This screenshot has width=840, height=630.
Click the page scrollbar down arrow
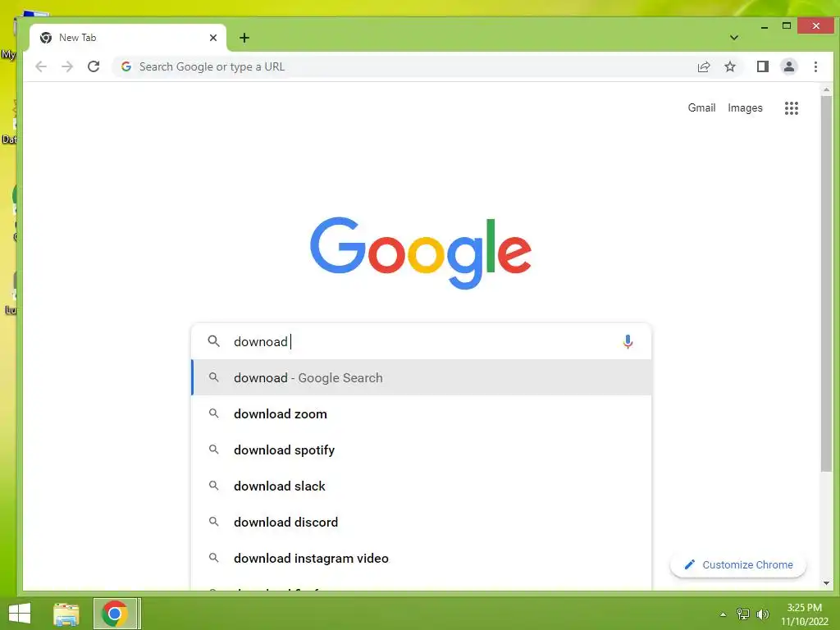tap(826, 583)
